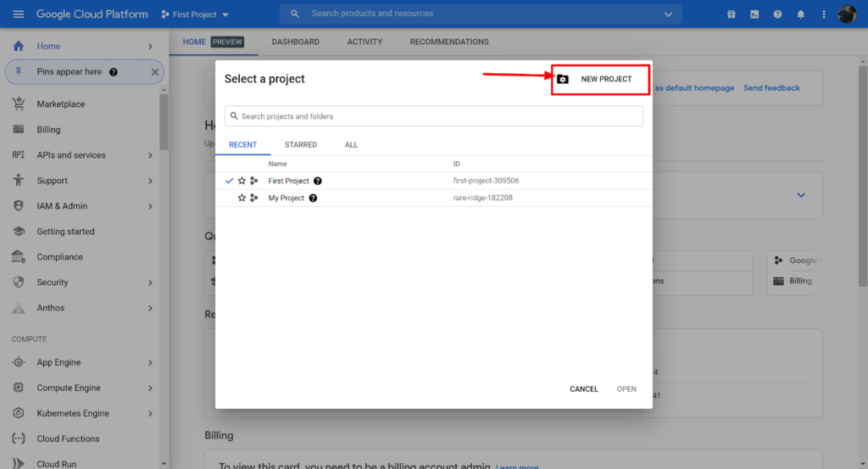Open the ACTIVITY tab
The image size is (868, 469).
pyautogui.click(x=364, y=42)
